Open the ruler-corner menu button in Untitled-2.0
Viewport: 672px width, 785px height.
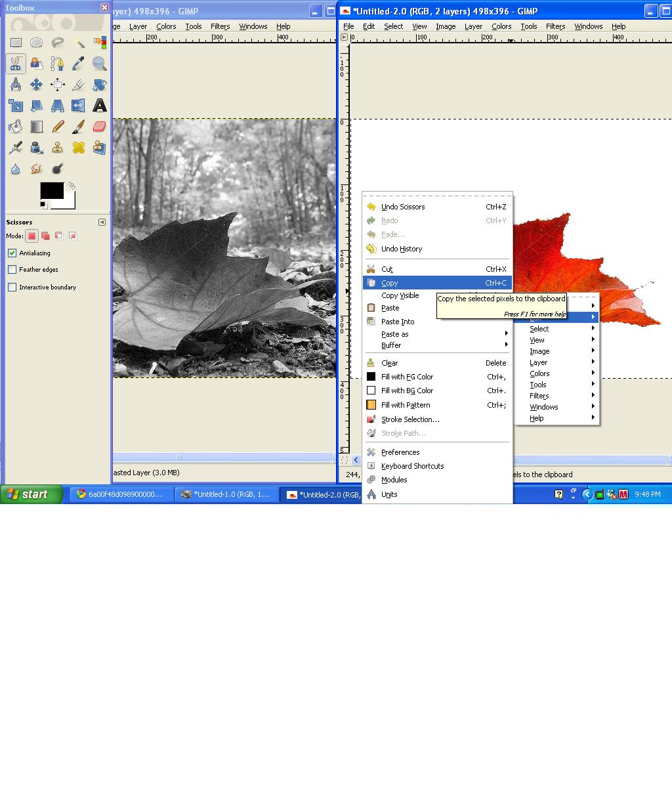[345, 37]
